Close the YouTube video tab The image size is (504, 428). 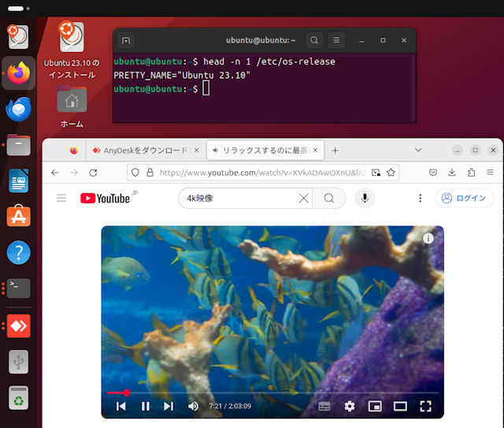(x=315, y=151)
